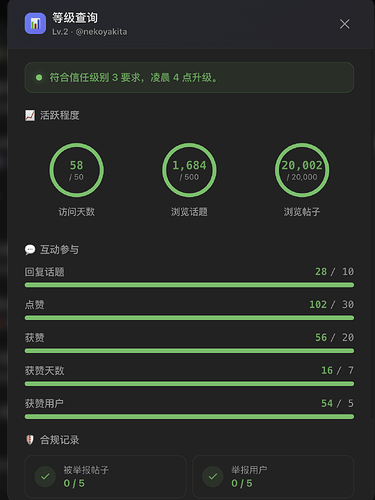
Task: Click the 获赞用户 progress bar
Action: 189,417
